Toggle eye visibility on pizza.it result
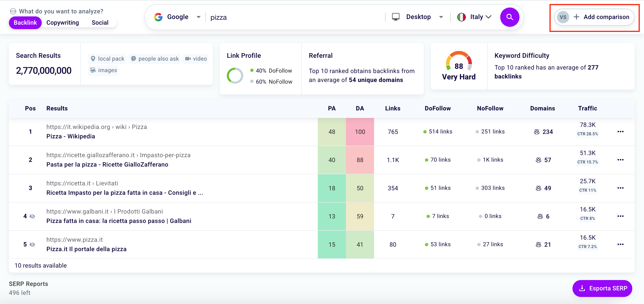Viewport: 644px width, 304px height. [x=32, y=245]
